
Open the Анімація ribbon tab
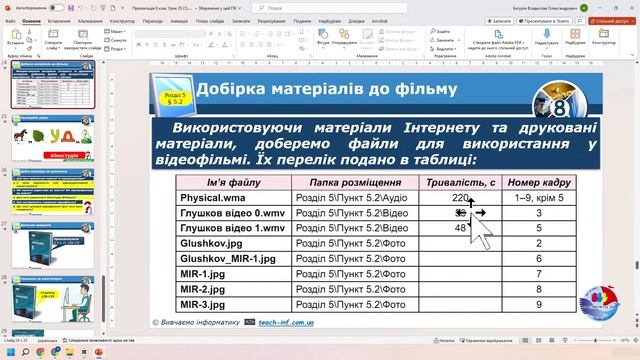point(179,21)
